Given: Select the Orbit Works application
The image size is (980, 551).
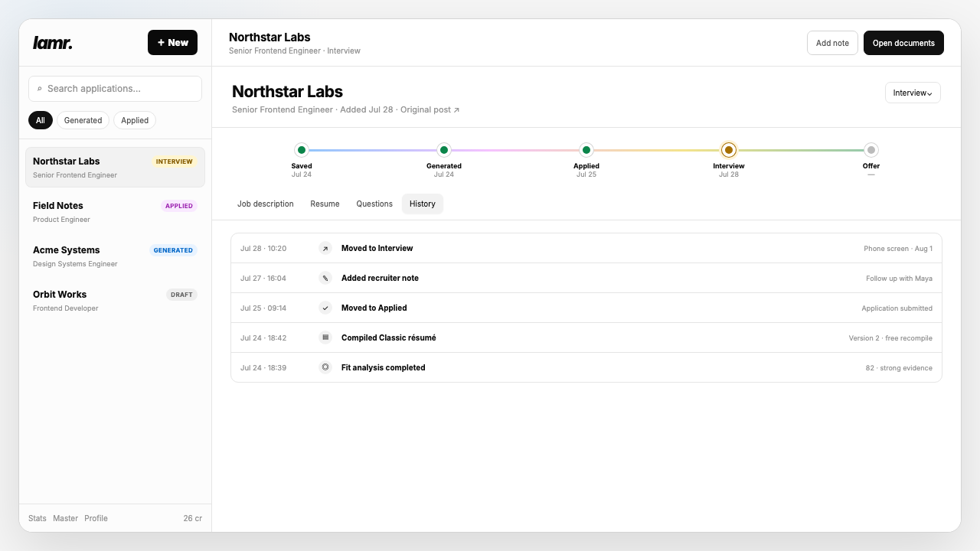Looking at the screenshot, I should pos(115,300).
